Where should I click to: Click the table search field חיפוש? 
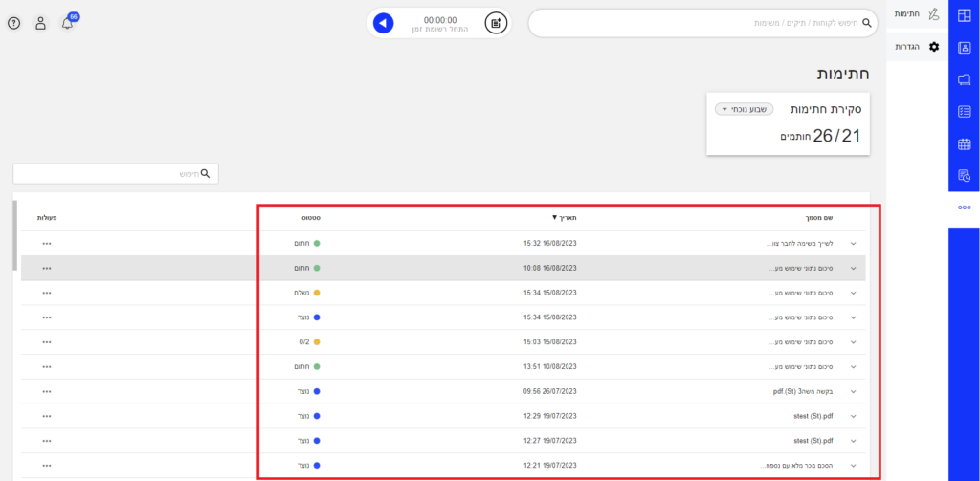pos(116,174)
